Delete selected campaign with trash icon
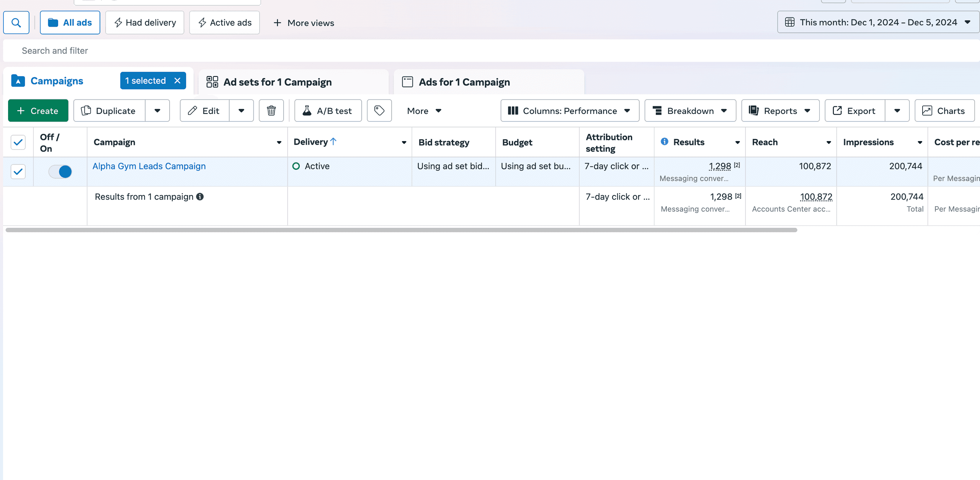 tap(271, 111)
